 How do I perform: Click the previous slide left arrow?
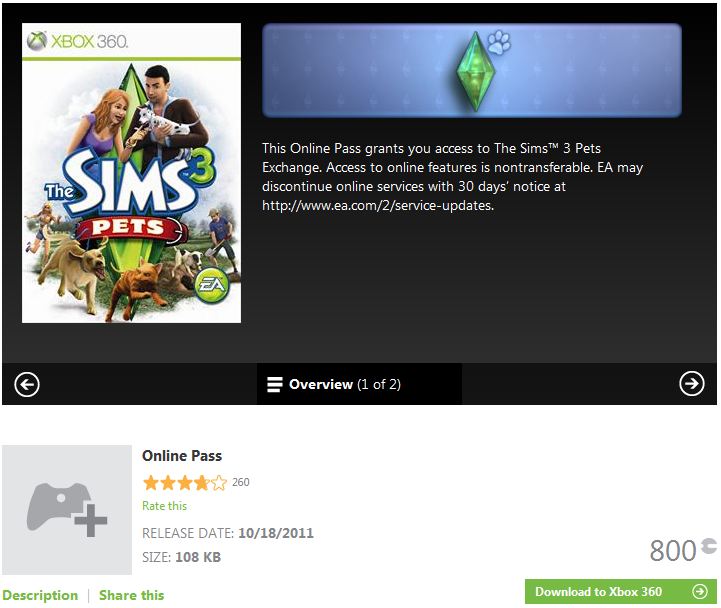(x=27, y=384)
